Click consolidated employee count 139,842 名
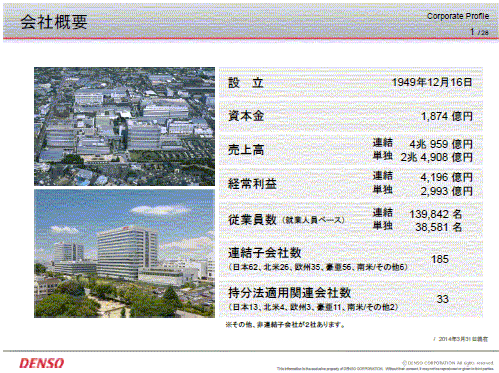499x373 pixels. click(436, 214)
